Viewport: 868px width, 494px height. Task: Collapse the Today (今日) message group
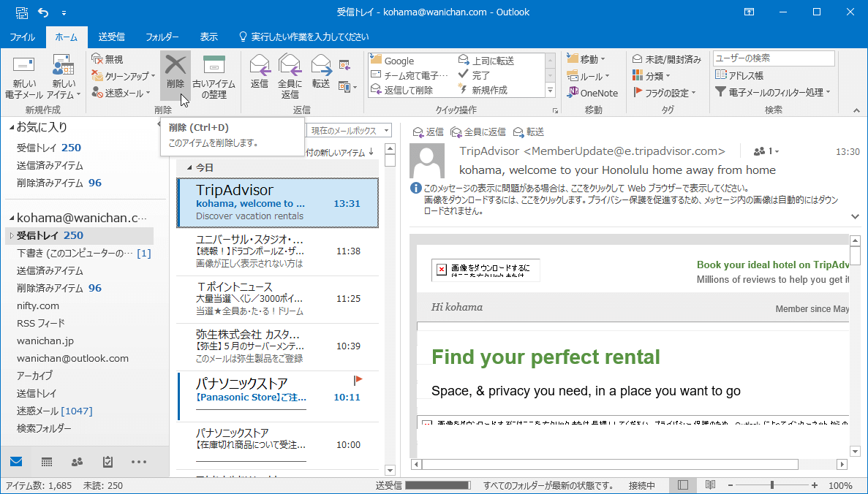click(x=189, y=167)
